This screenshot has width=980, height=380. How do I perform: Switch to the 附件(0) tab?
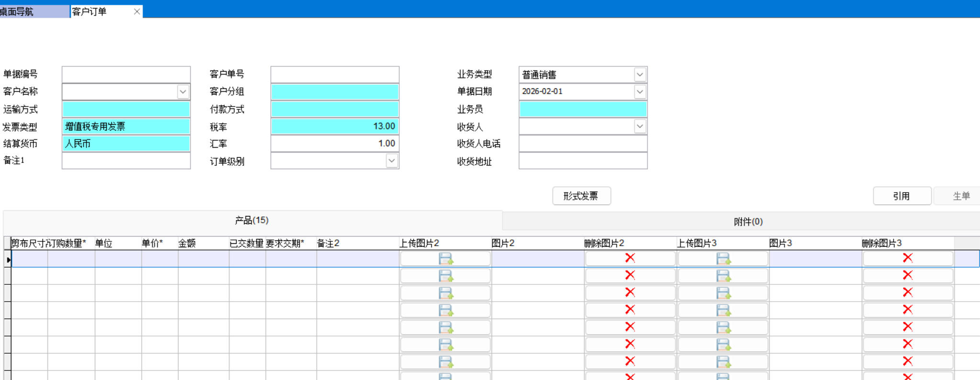click(748, 222)
